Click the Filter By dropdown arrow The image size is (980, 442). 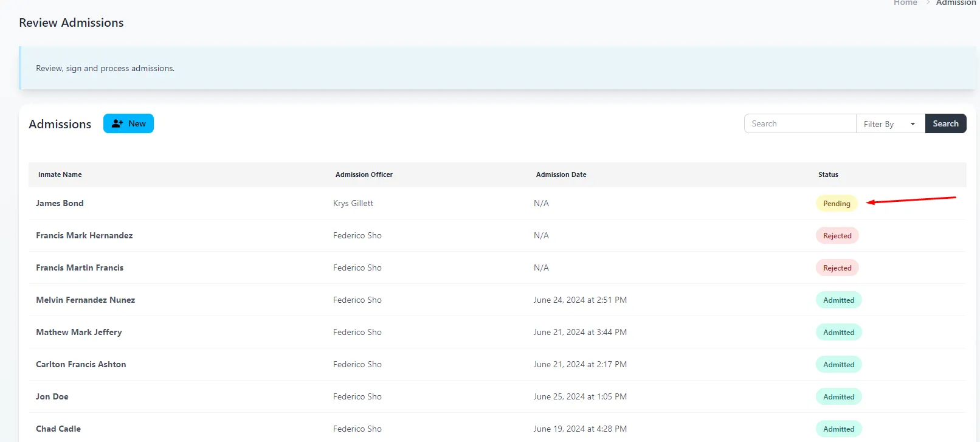913,124
